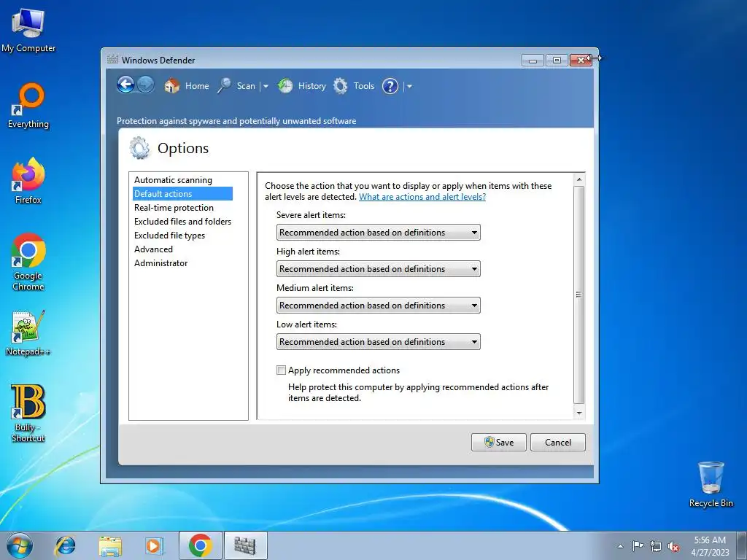
Task: Open the Tools toolbar label
Action: [x=364, y=86]
